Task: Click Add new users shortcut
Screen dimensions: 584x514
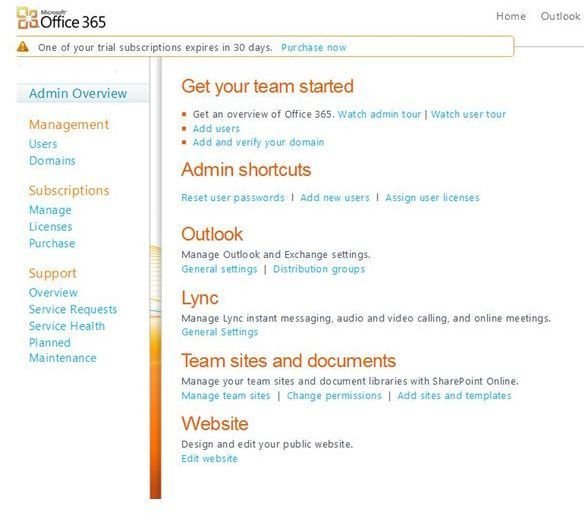Action: pos(335,198)
